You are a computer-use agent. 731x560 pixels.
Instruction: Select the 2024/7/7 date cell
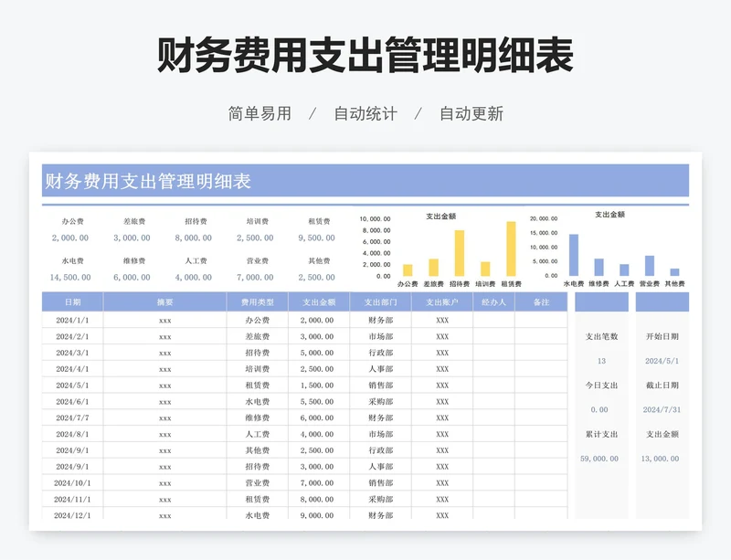click(x=72, y=417)
